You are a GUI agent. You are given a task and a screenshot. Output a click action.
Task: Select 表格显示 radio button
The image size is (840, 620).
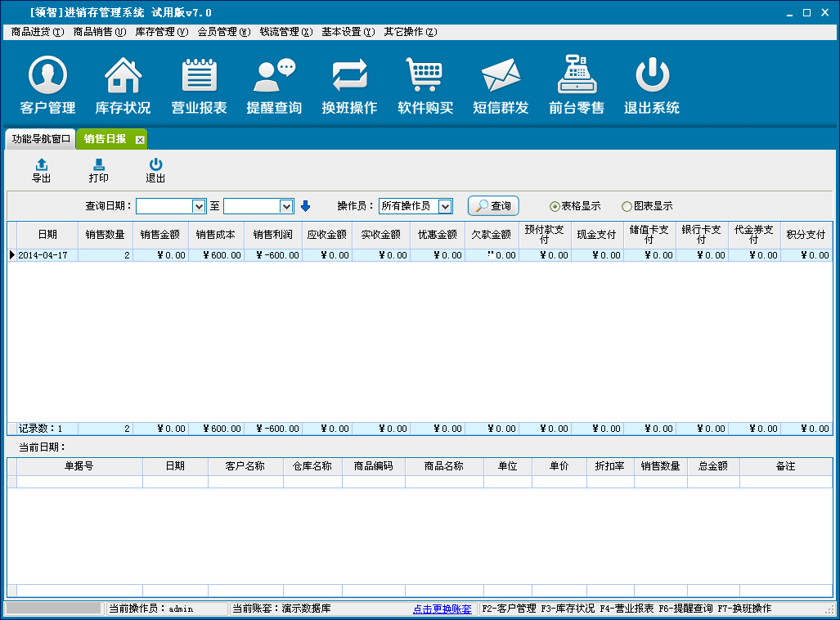[x=555, y=207]
